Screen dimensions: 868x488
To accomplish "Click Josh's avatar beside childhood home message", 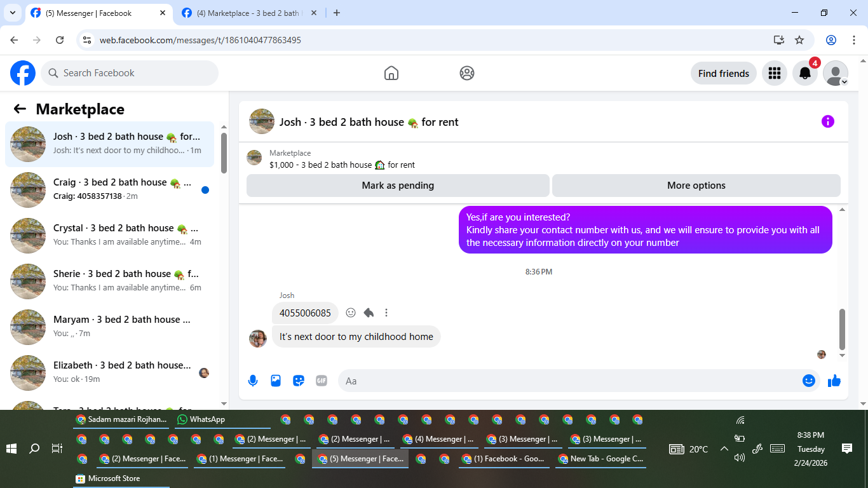I will click(x=258, y=339).
